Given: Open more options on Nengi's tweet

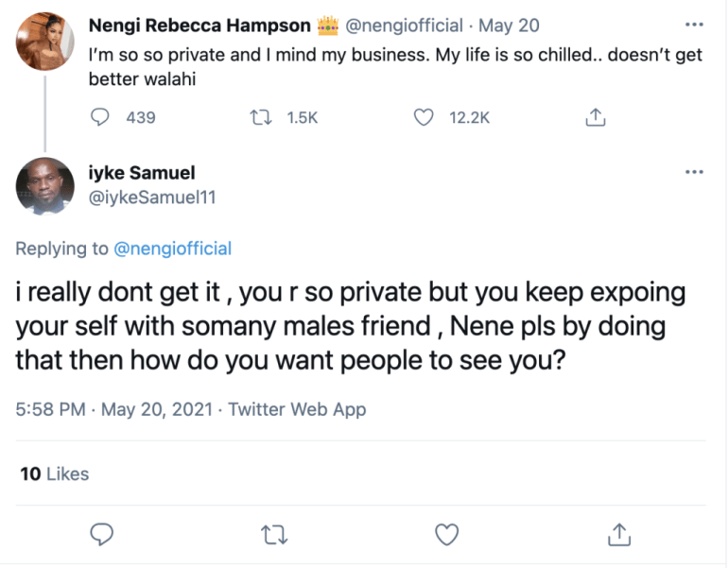Looking at the screenshot, I should [694, 25].
